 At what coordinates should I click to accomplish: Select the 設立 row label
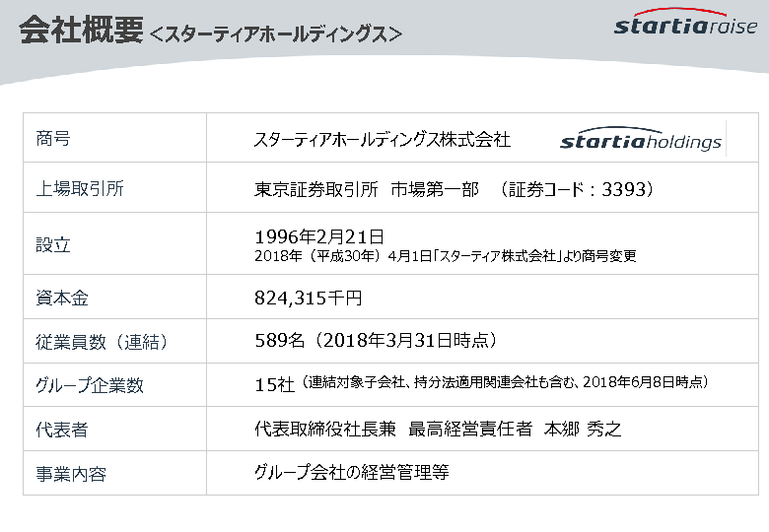pyautogui.click(x=53, y=244)
